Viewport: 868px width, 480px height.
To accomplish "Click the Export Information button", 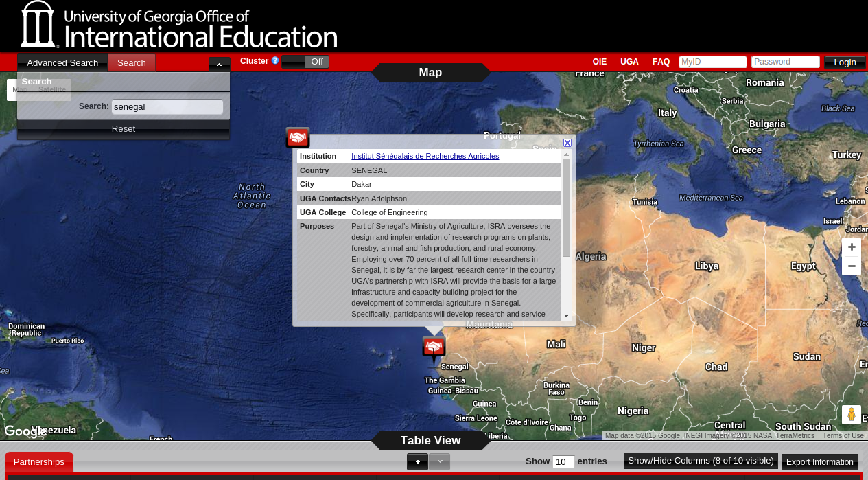I will (820, 462).
